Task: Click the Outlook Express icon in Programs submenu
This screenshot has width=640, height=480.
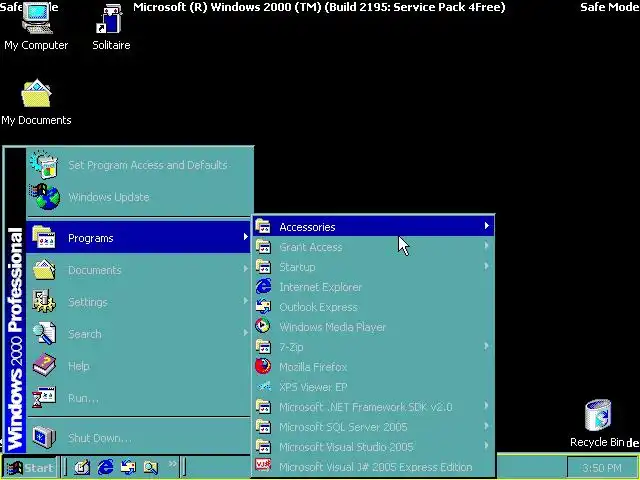Action: 263,307
